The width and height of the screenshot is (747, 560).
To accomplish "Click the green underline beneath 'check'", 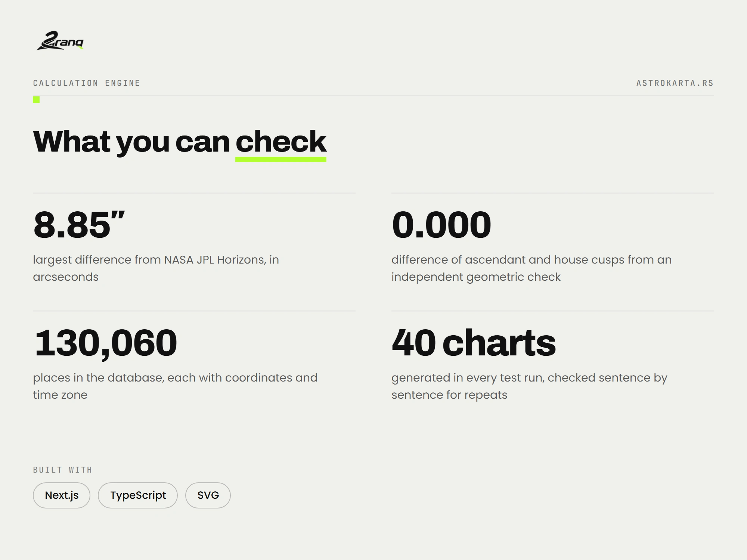I will tap(281, 159).
